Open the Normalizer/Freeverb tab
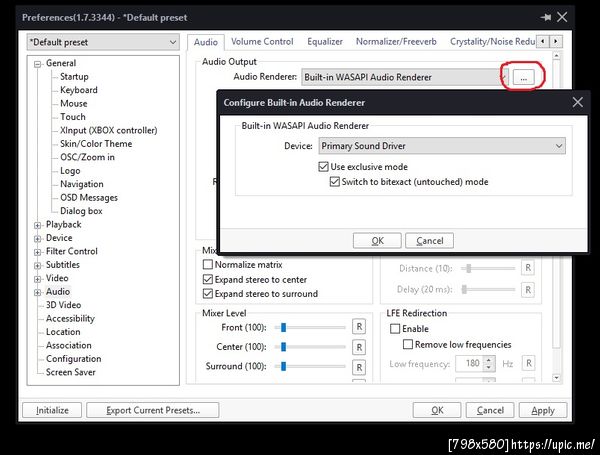 click(x=396, y=42)
